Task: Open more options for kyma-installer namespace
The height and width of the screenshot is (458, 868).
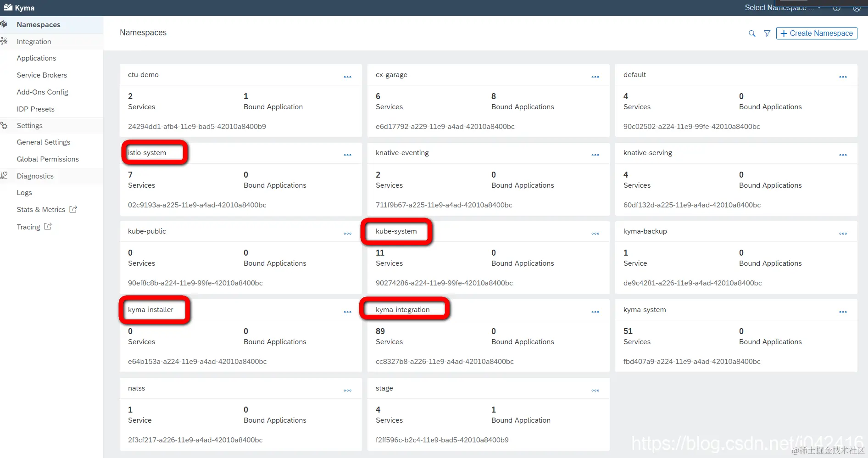Action: [x=348, y=312]
